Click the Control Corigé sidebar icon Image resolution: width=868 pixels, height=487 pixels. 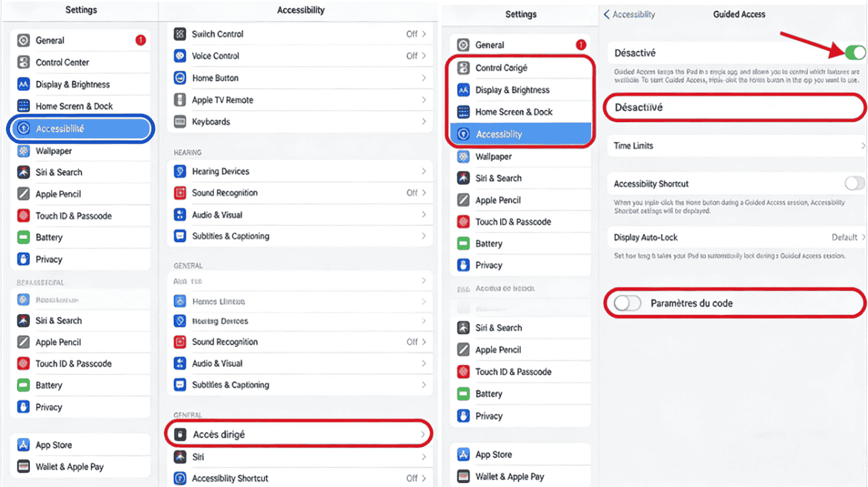click(x=464, y=68)
